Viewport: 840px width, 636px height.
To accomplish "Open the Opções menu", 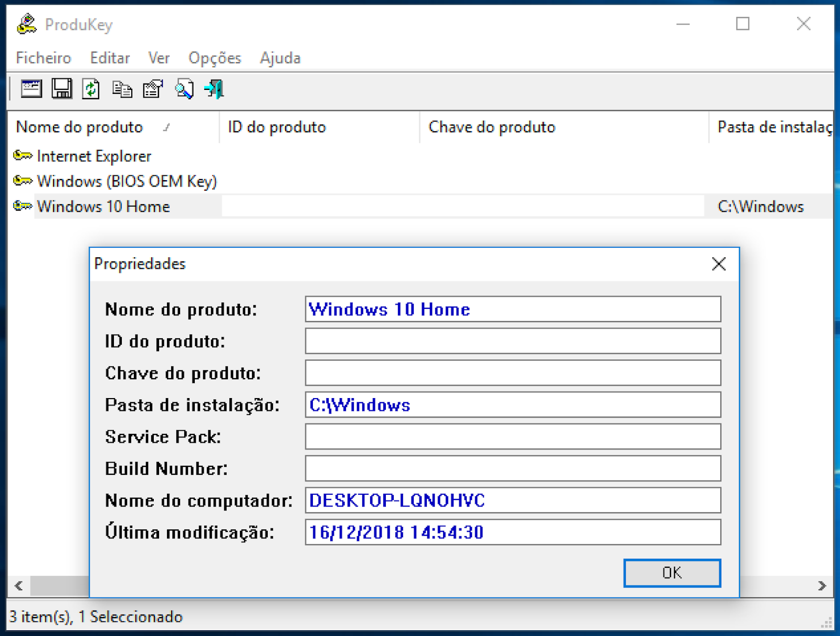I will click(x=214, y=58).
